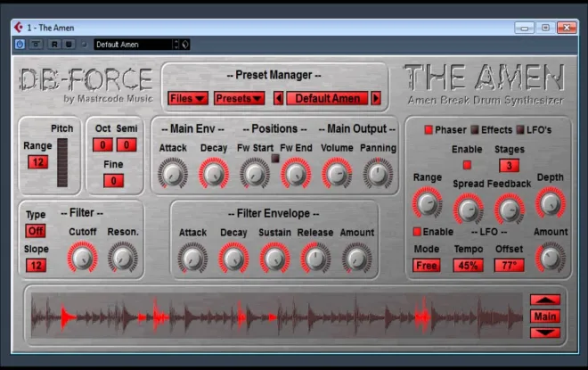Adjust the Phaser Spread knob

coord(468,209)
